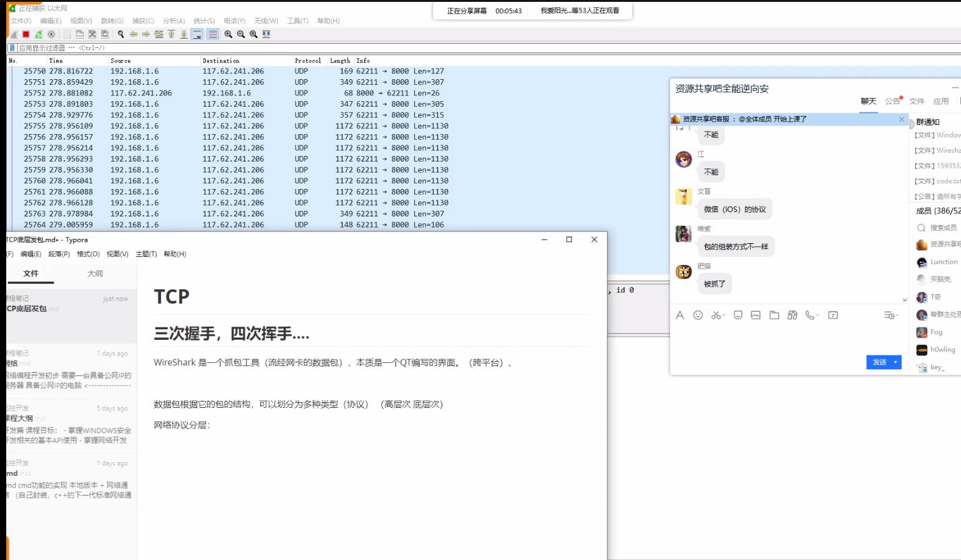
Task: Click the font style A icon in chat toolbar
Action: tap(680, 315)
